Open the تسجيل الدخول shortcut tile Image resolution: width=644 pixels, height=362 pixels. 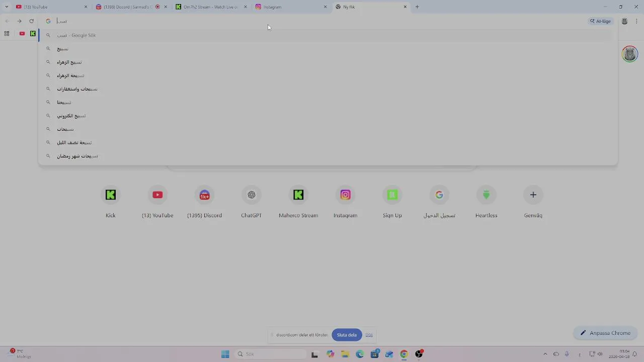pos(439,202)
